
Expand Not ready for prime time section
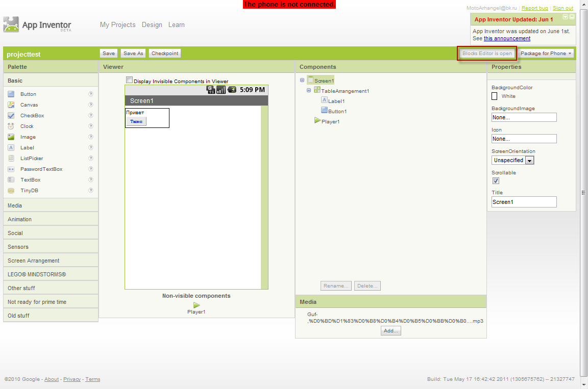click(51, 302)
